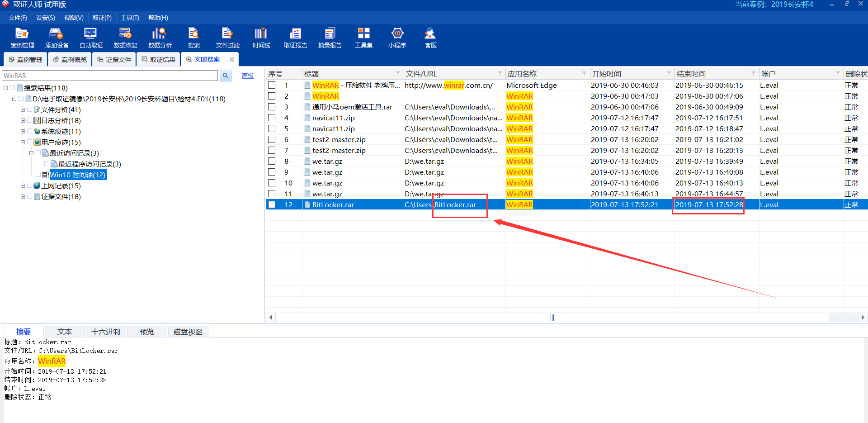Click the 系统痕迹(11) tree item
The image size is (868, 423).
(x=61, y=131)
